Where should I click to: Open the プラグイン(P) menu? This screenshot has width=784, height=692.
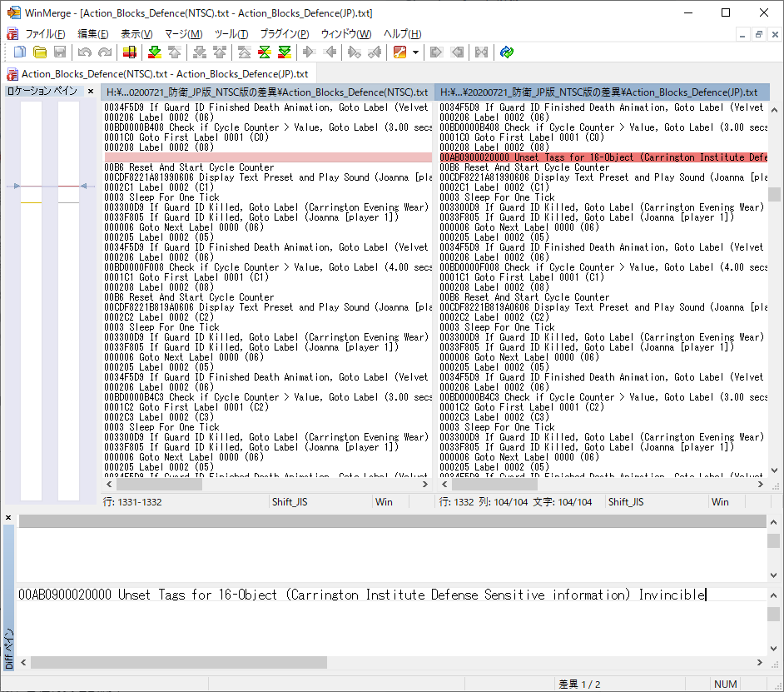(284, 34)
